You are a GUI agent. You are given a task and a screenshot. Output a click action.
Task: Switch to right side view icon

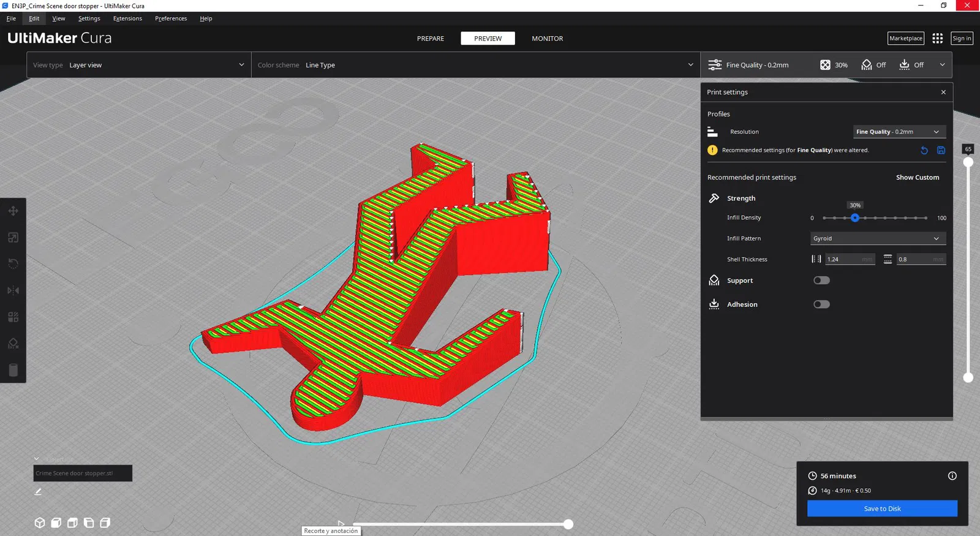105,523
